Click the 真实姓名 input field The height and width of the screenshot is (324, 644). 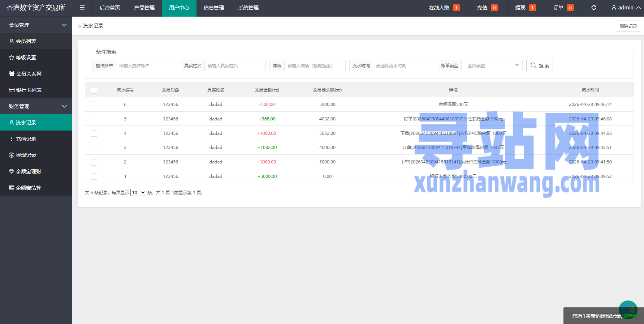tap(235, 65)
